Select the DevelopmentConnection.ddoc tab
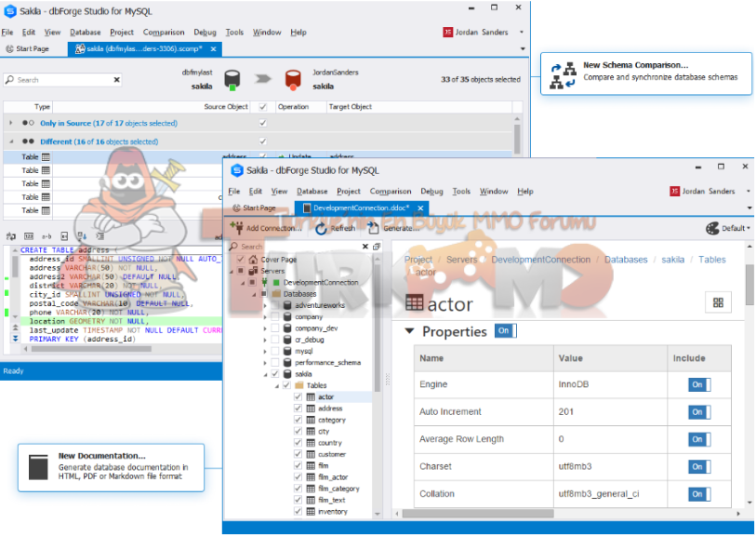 tap(361, 208)
